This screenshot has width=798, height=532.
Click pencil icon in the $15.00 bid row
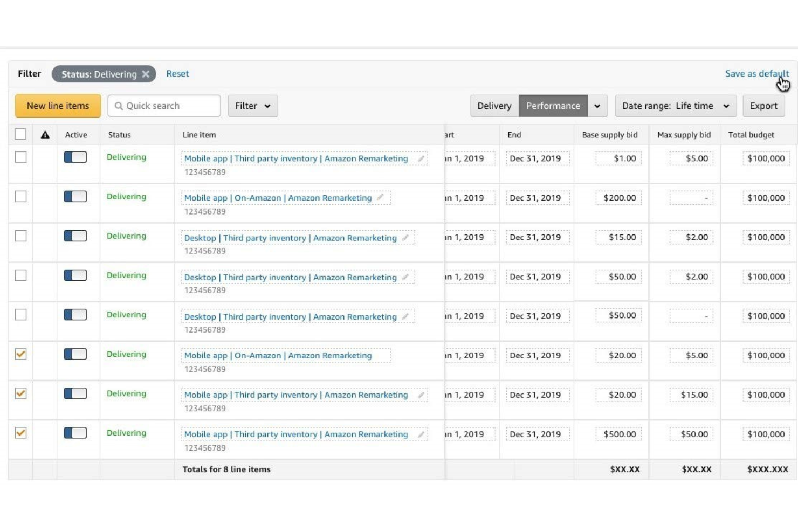pyautogui.click(x=405, y=238)
